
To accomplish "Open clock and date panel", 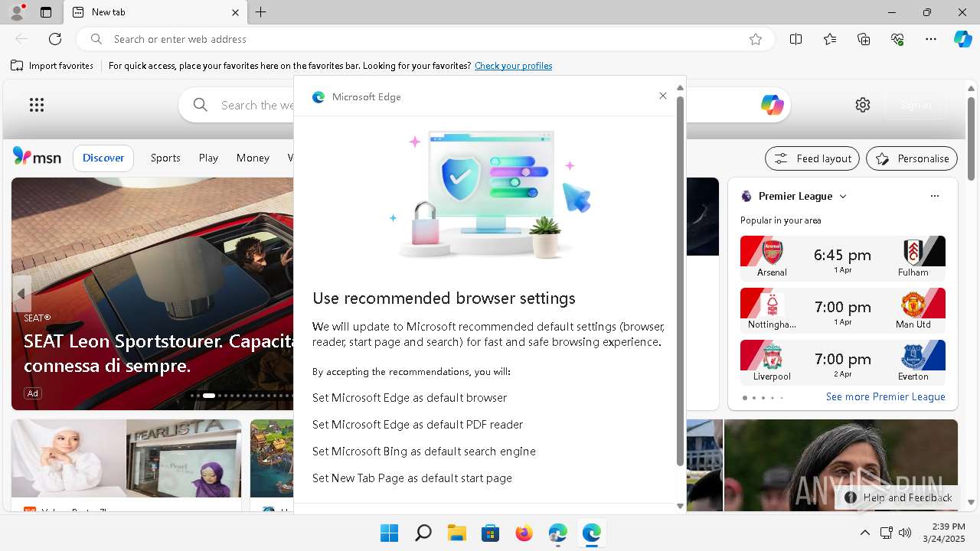I will (x=943, y=533).
